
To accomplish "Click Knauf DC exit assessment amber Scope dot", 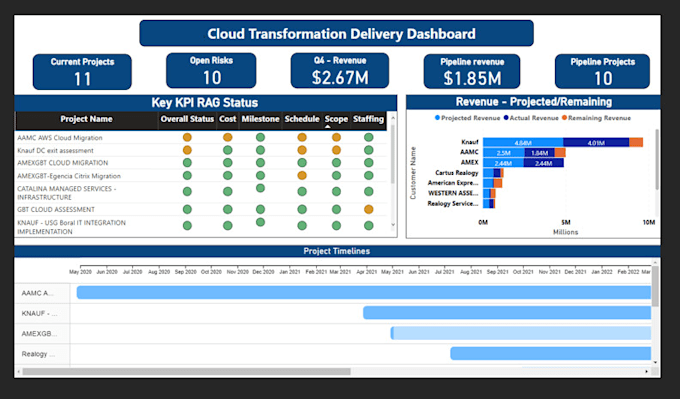I will (336, 150).
